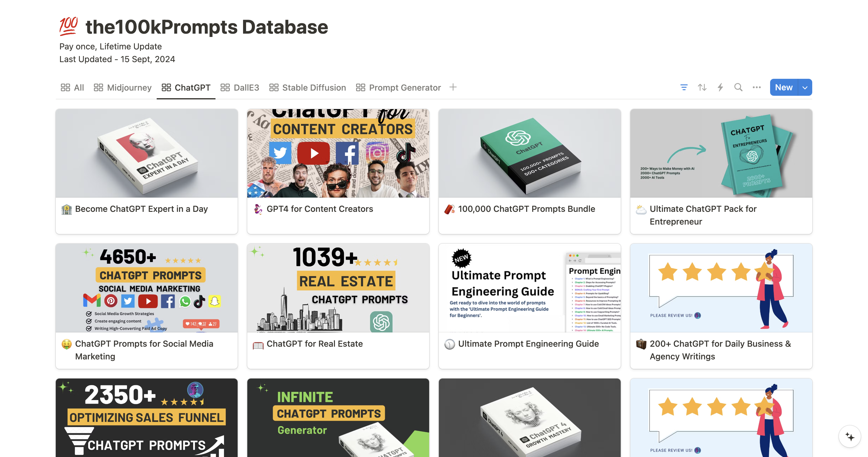Expand the New button dropdown arrow
Screen dimensions: 868x457
(x=805, y=88)
